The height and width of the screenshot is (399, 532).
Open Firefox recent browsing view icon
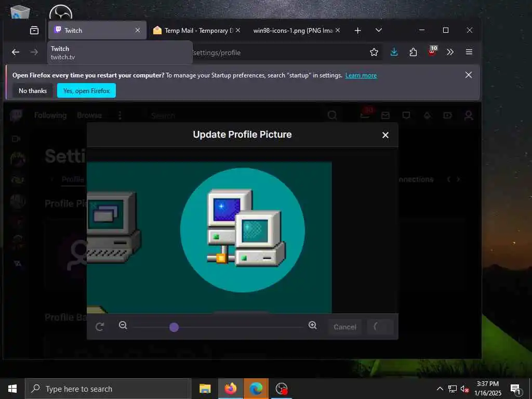[34, 30]
